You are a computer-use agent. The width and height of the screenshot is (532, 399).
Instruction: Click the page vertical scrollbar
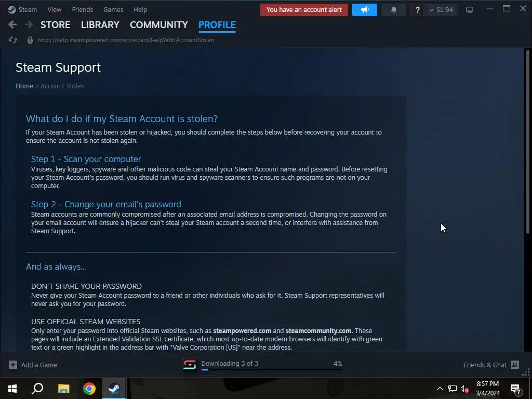coord(528,141)
